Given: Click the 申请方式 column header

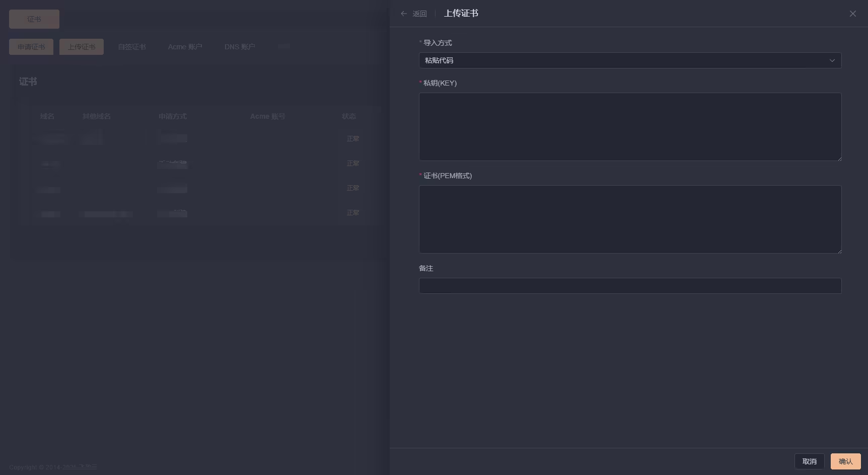Looking at the screenshot, I should tap(173, 116).
